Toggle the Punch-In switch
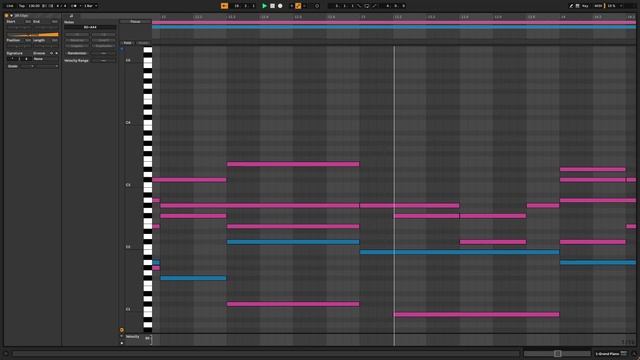 [359, 6]
